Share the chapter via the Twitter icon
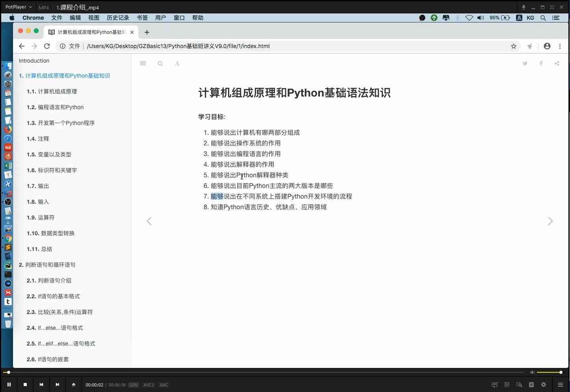Screen dimensions: 570x392 point(525,63)
